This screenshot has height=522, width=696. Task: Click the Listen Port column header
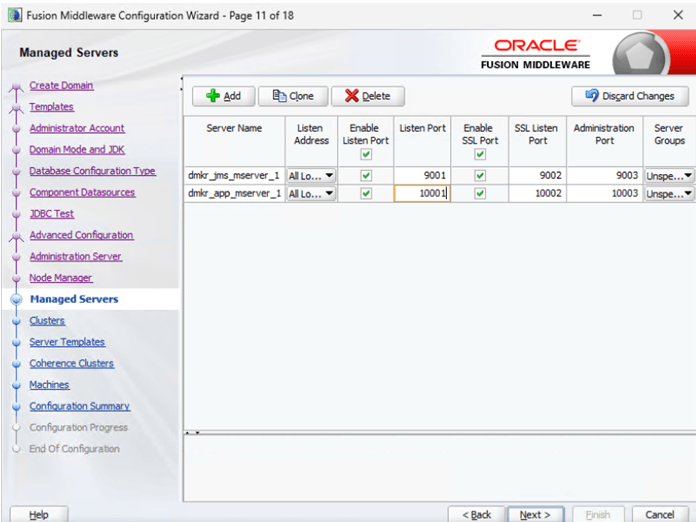coord(422,142)
